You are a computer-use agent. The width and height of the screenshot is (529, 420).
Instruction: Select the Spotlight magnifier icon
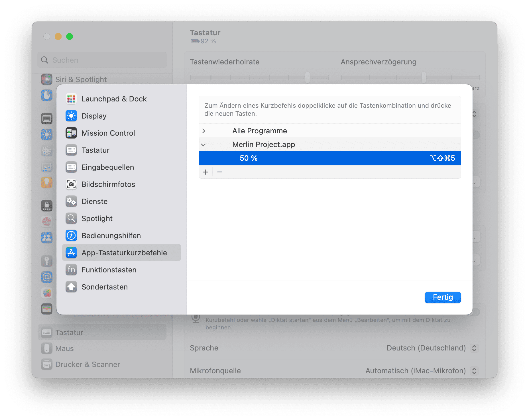tap(71, 219)
